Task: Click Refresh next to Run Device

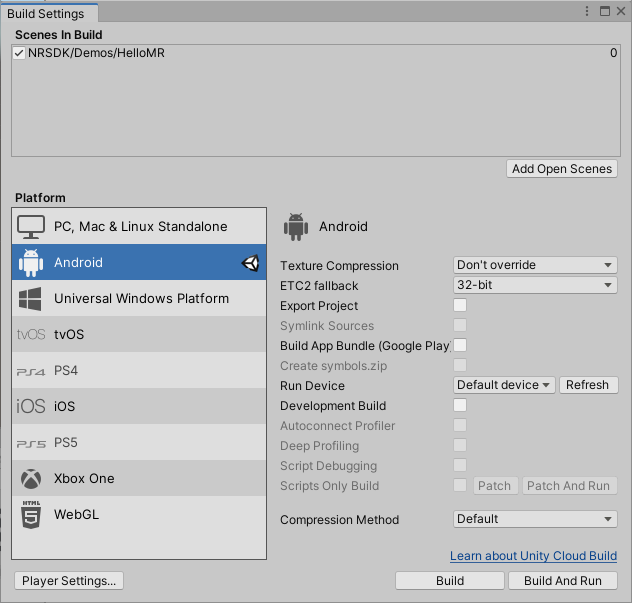Action: [x=588, y=385]
